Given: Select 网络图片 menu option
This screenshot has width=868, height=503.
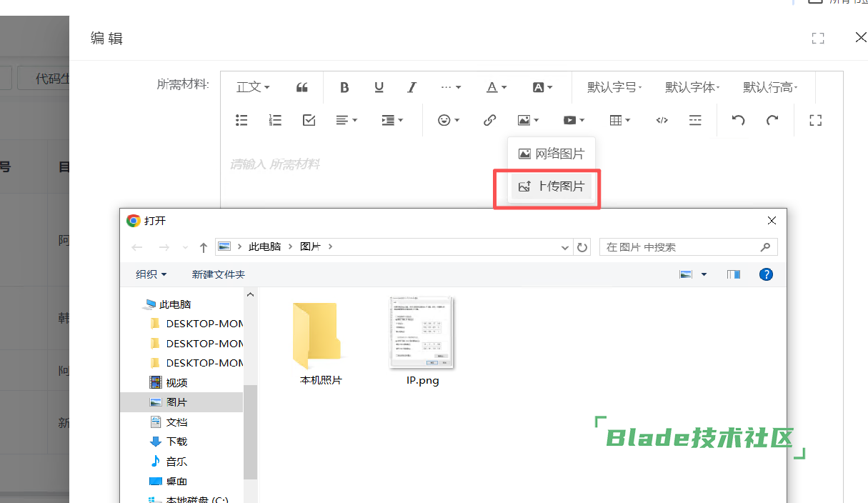Looking at the screenshot, I should click(551, 154).
